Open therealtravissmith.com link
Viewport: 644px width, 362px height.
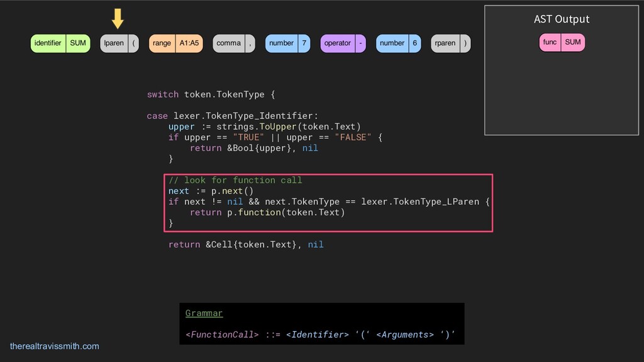point(54,346)
